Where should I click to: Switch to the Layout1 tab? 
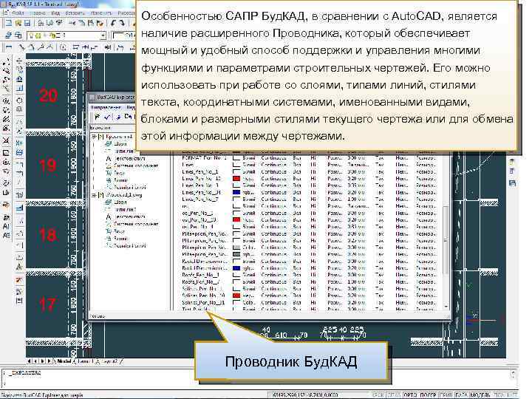[84, 361]
